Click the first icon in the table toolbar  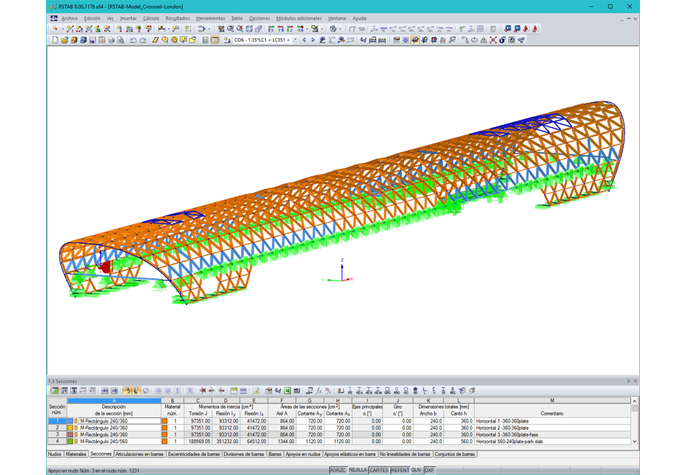coord(55,390)
